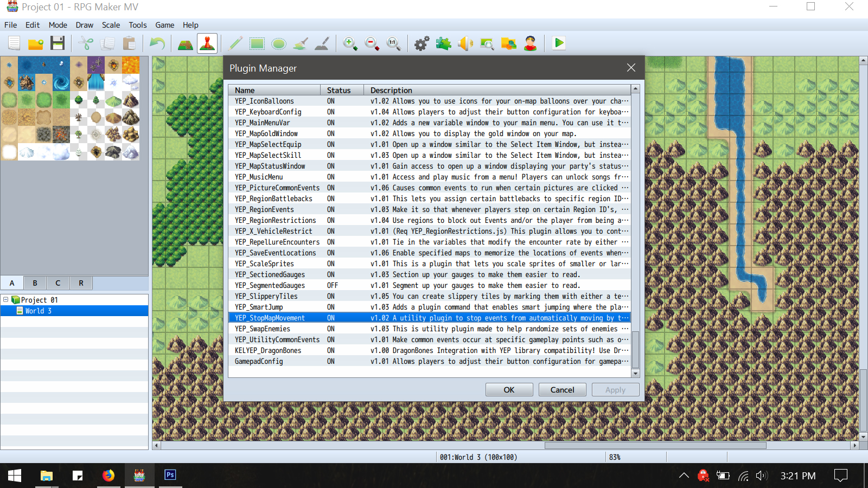Click the Cancel button
868x488 pixels.
562,390
